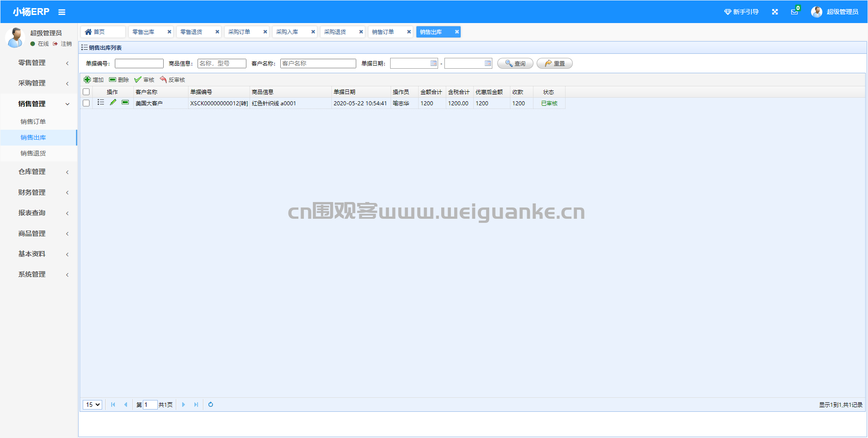868x438 pixels.
Task: Open the mail notifications icon
Action: click(794, 12)
